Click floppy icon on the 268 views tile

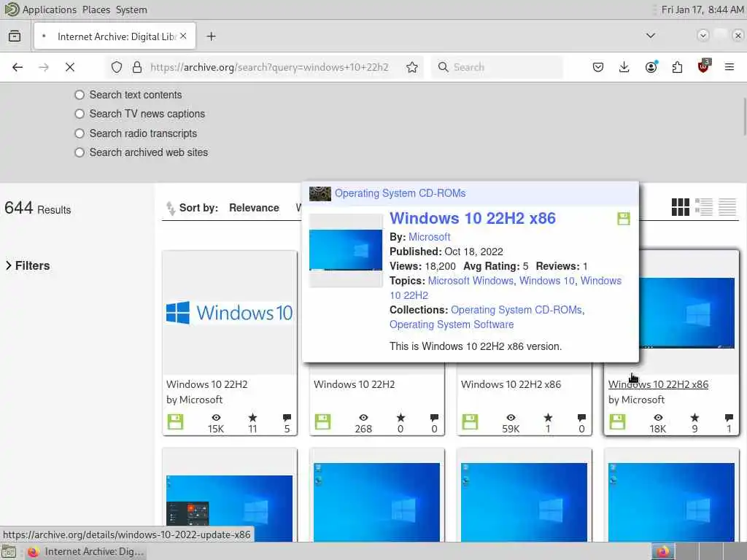(x=322, y=422)
